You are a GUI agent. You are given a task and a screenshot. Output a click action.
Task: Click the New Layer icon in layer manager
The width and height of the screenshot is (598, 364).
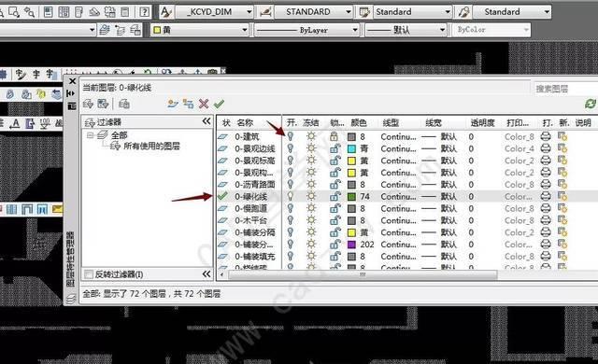tap(173, 104)
